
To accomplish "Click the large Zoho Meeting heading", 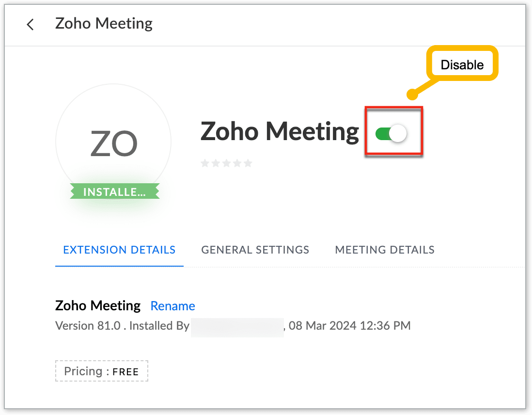I will point(280,131).
